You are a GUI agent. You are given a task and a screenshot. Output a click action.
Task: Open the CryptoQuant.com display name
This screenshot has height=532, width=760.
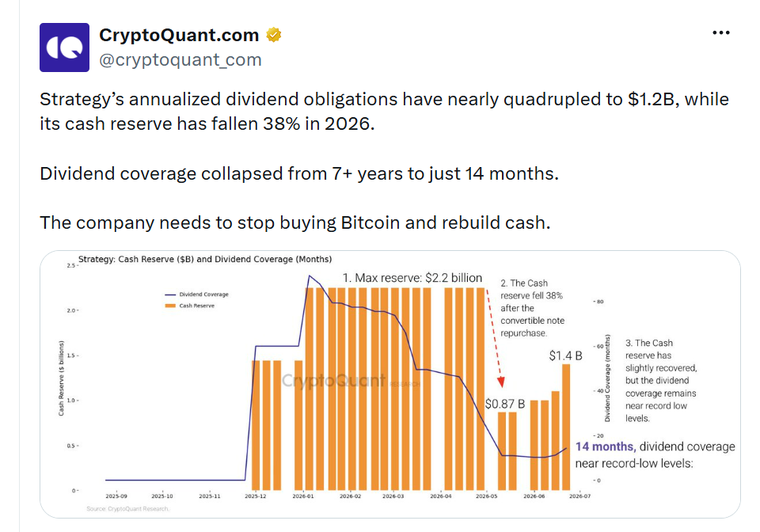point(179,35)
